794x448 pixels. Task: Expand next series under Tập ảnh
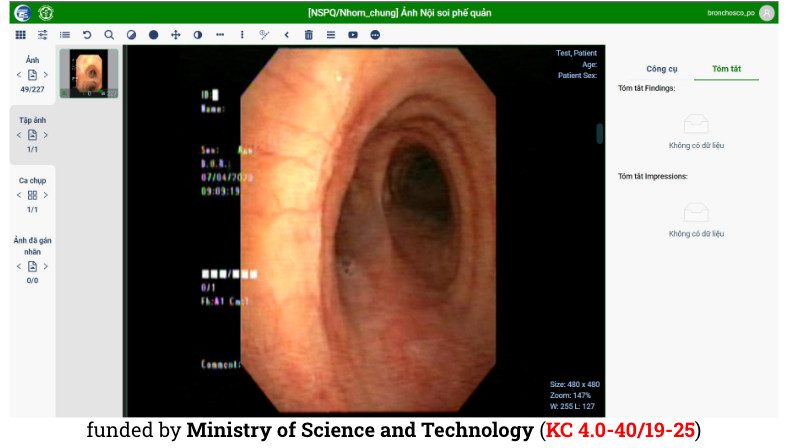click(x=45, y=135)
